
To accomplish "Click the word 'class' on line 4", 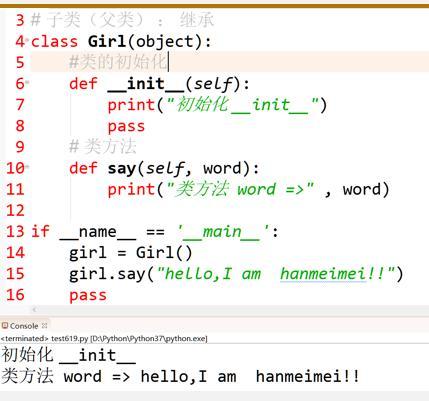I will pyautogui.click(x=54, y=42).
